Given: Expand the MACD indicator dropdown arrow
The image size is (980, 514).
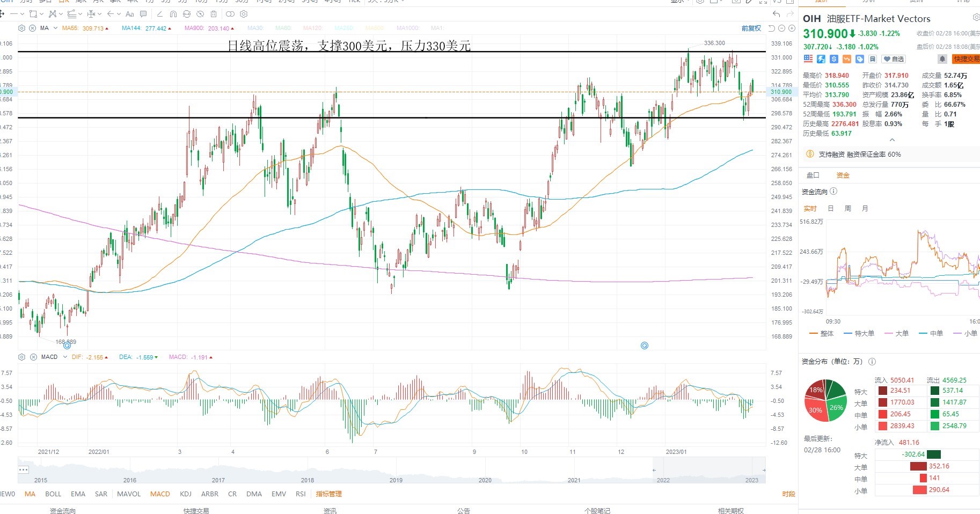Looking at the screenshot, I should click(x=65, y=357).
